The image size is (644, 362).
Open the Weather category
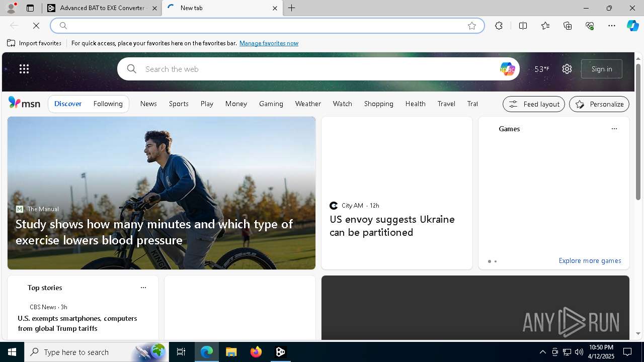tap(308, 104)
